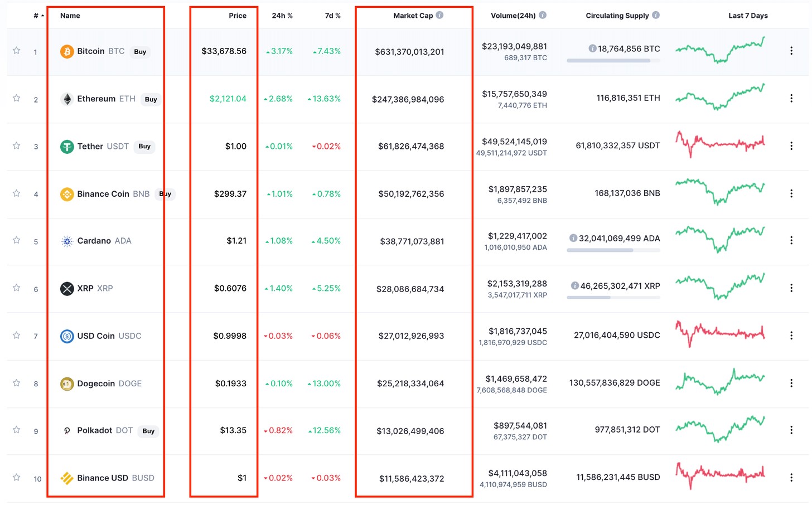Viewport: 812px width, 505px height.
Task: Toggle the watchlist star for Binance USD
Action: click(x=17, y=477)
